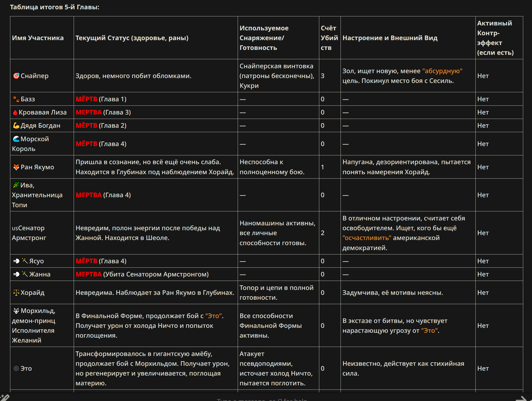Screen dimensions: 532x401
Task: Click the wolf emoji beside Морхильд
Action: click(x=16, y=311)
